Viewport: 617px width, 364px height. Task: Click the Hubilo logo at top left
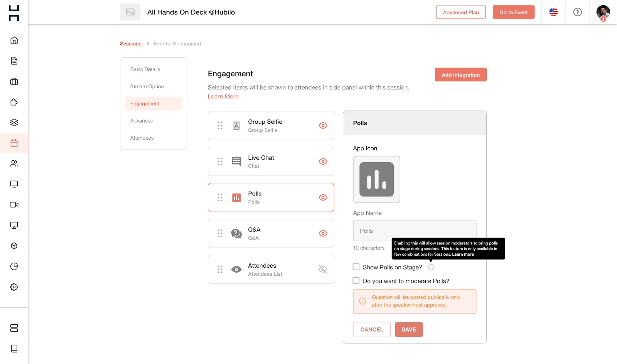tap(14, 13)
